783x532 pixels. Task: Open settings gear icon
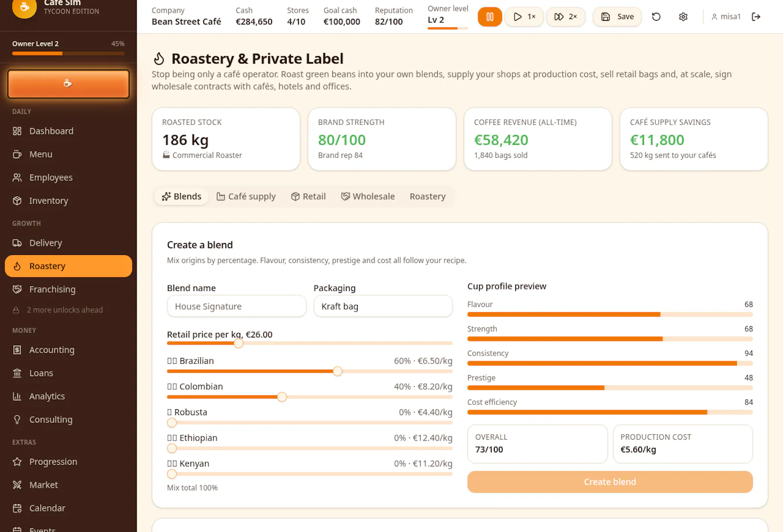pos(683,17)
